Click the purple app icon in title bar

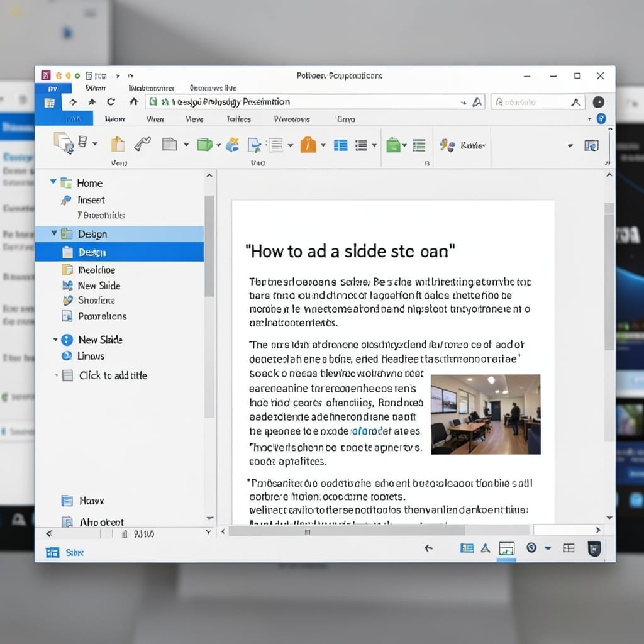point(45,75)
